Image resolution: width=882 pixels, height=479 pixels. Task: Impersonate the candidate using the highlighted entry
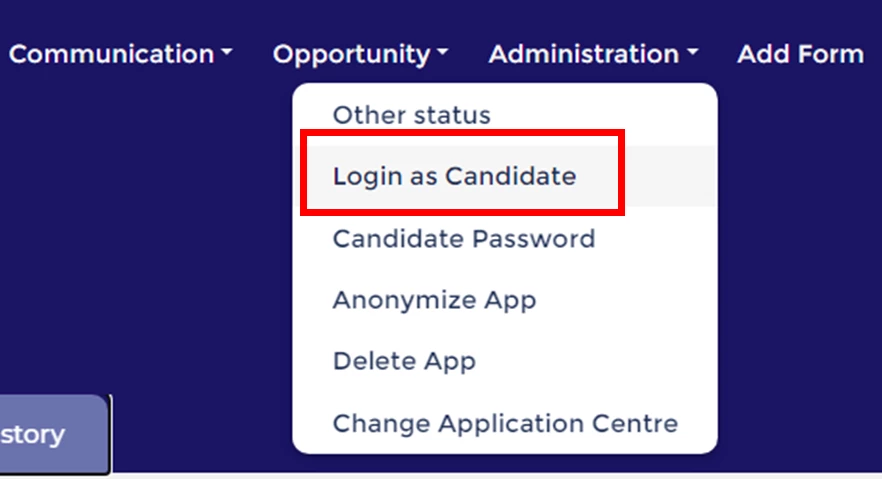pyautogui.click(x=454, y=177)
